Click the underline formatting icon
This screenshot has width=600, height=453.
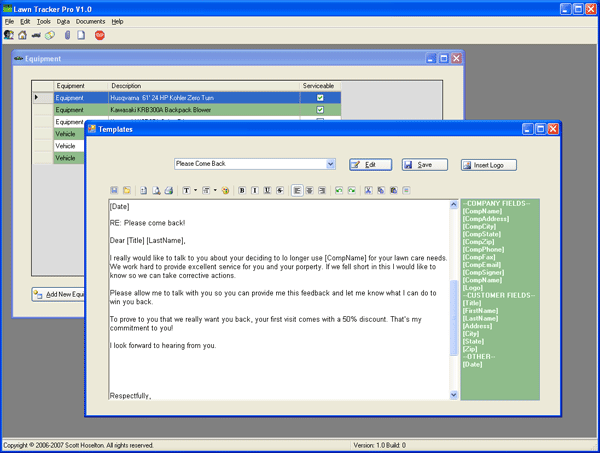[x=267, y=190]
